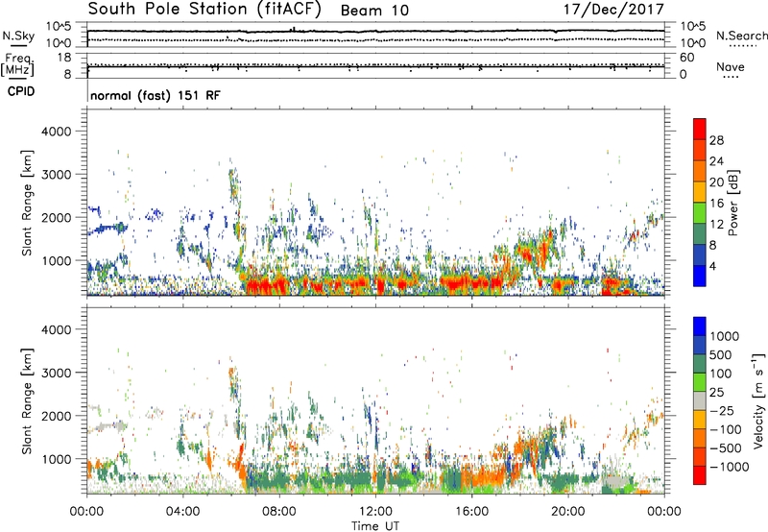Click the date 17/Dec/2017
Image resolution: width=768 pixels, height=532 pixels.
click(x=613, y=10)
